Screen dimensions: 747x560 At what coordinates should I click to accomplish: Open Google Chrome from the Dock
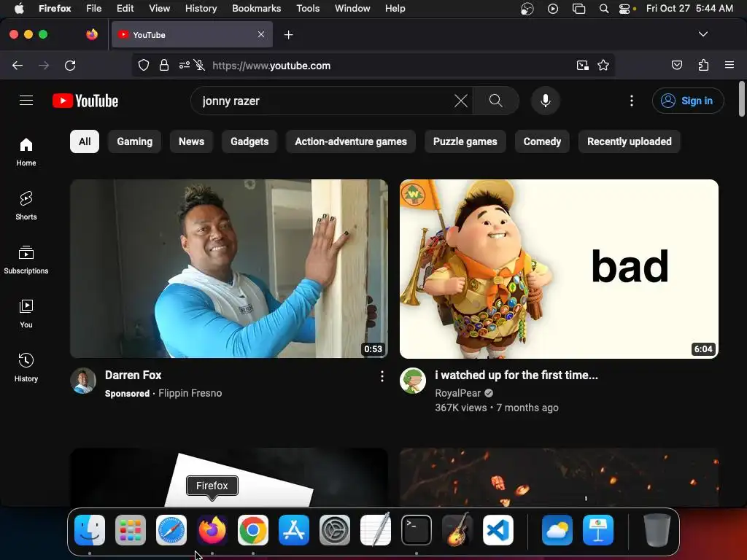[253, 530]
